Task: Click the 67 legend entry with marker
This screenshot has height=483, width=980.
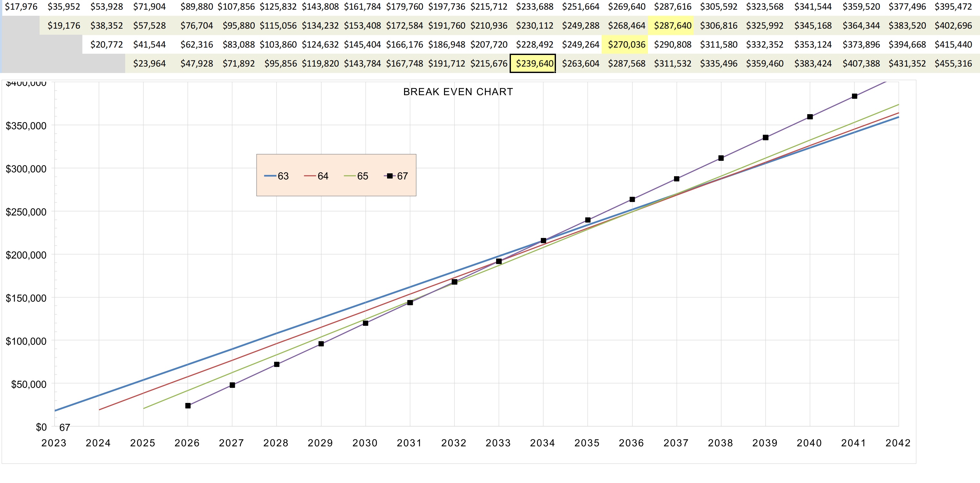Action: [396, 176]
